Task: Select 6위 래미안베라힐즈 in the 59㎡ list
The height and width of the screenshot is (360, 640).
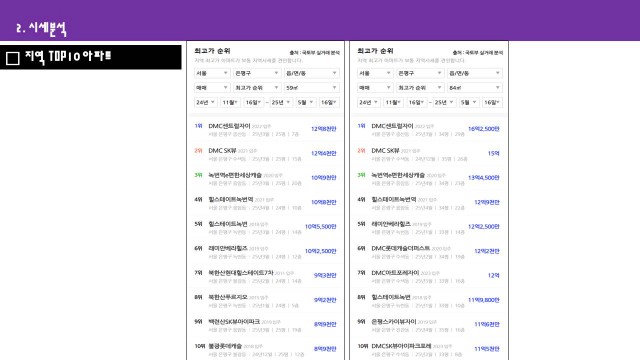Action: [266, 252]
